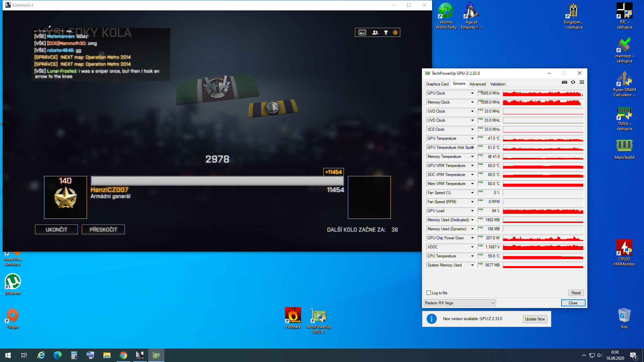This screenshot has height=362, width=644.
Task: Click the Reset button in GPU-Z
Action: pos(576,293)
